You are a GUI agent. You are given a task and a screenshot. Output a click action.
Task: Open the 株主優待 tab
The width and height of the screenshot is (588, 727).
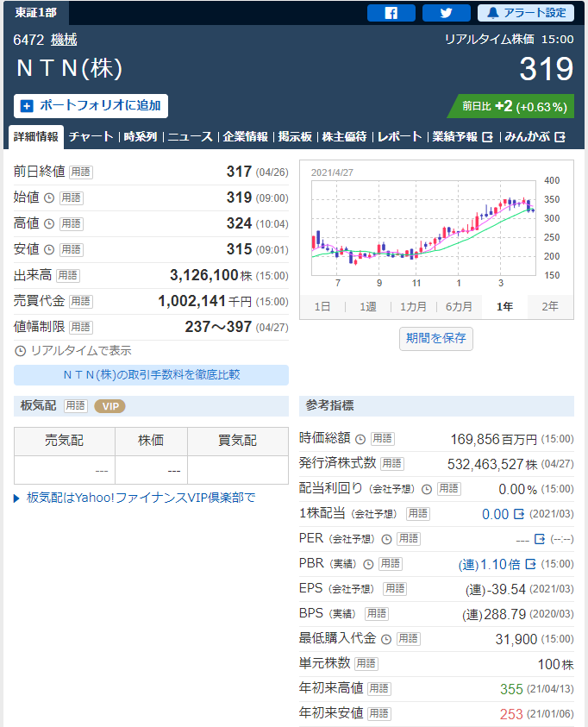(x=344, y=137)
